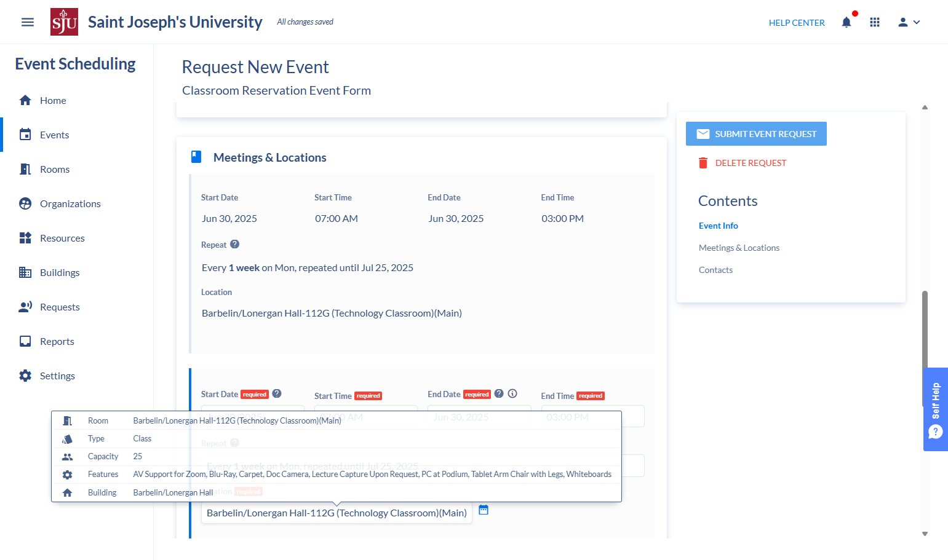Image resolution: width=948 pixels, height=560 pixels.
Task: Click the End Date help question icon
Action: tap(499, 393)
